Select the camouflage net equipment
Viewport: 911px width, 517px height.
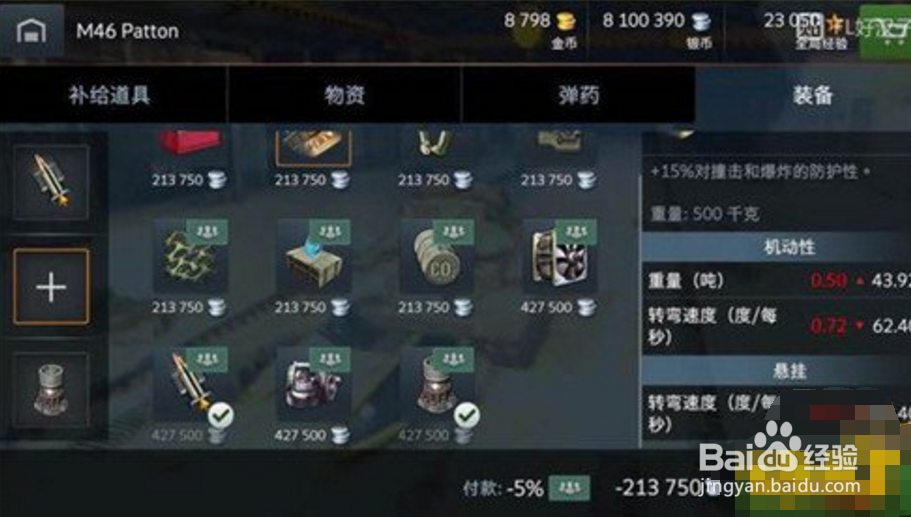pos(191,256)
